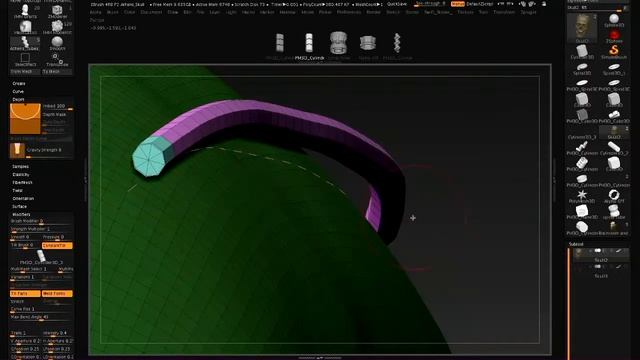Image resolution: width=640 pixels, height=360 pixels.
Task: Select the Spiral3D tool
Action: 582,68
